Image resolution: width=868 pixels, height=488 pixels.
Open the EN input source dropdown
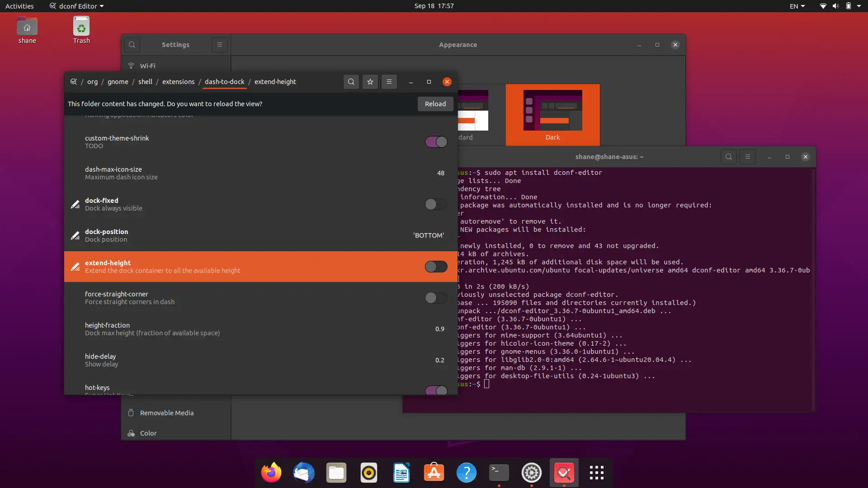point(797,6)
